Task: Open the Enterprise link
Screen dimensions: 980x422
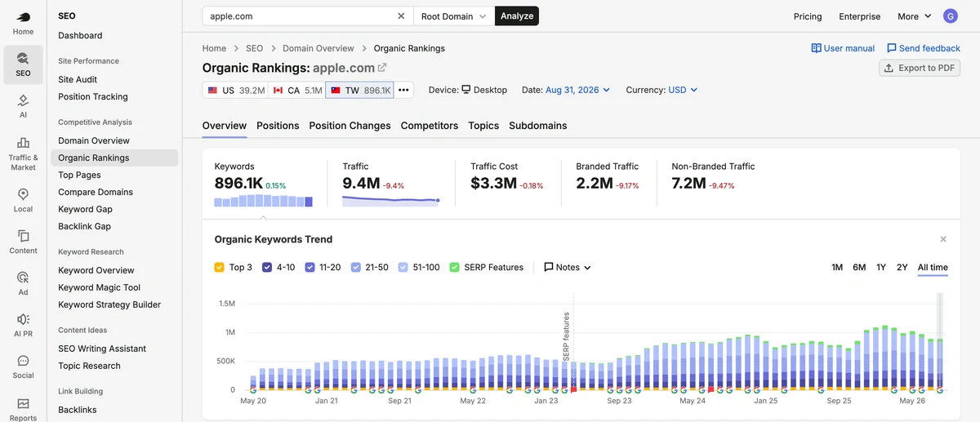Action: (859, 16)
